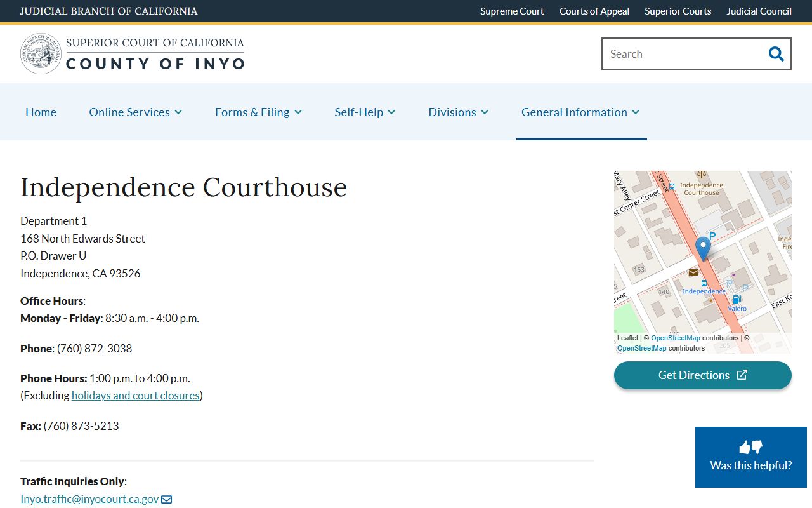Image resolution: width=812 pixels, height=508 pixels.
Task: Click the first OpenStreetMap attribution link
Action: click(x=676, y=338)
